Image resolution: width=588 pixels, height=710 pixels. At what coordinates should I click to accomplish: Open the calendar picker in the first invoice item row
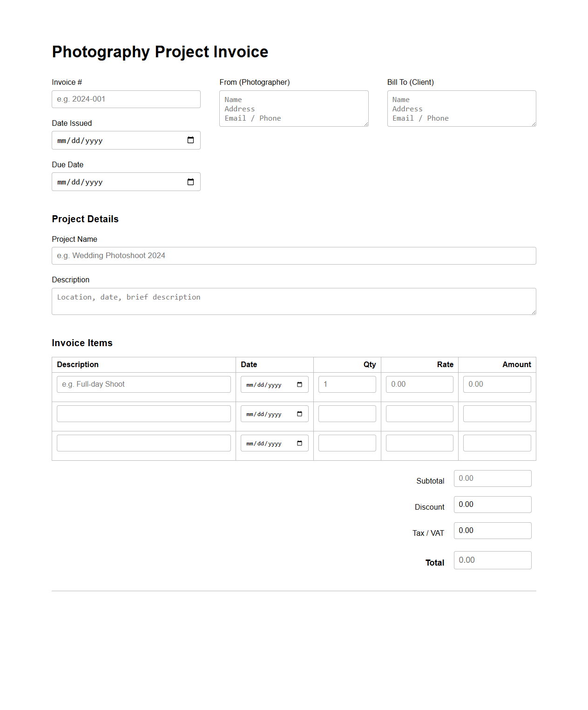(x=300, y=384)
